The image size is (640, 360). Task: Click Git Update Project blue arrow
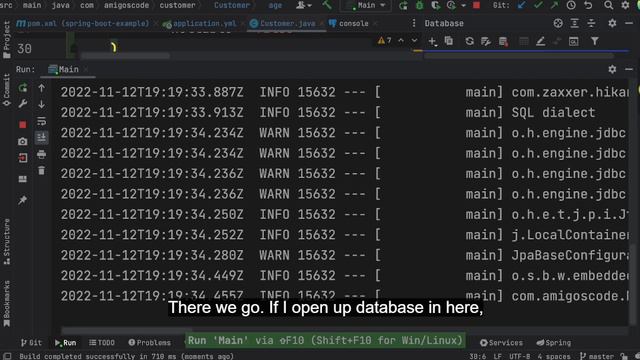pyautogui.click(x=522, y=5)
